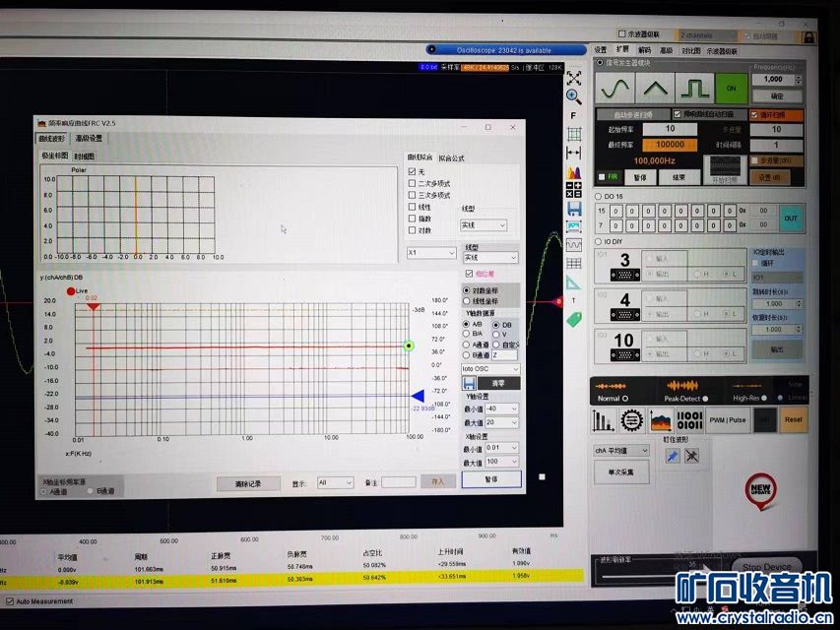
Task: Click the green tag label icon
Action: [x=574, y=320]
